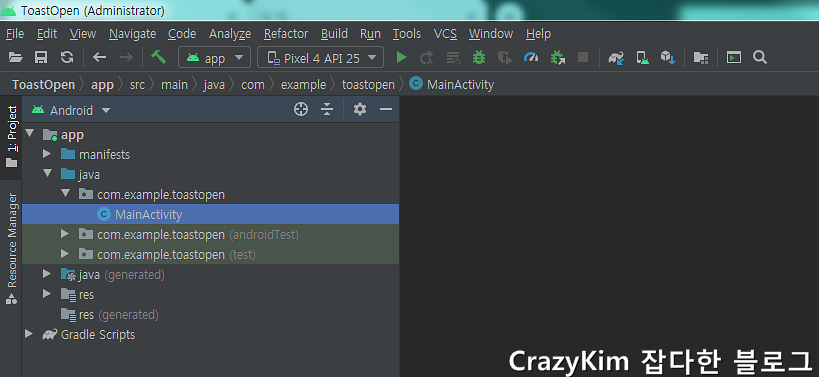Image resolution: width=819 pixels, height=377 pixels.
Task: Select res (generated) tree item
Action: [210, 314]
